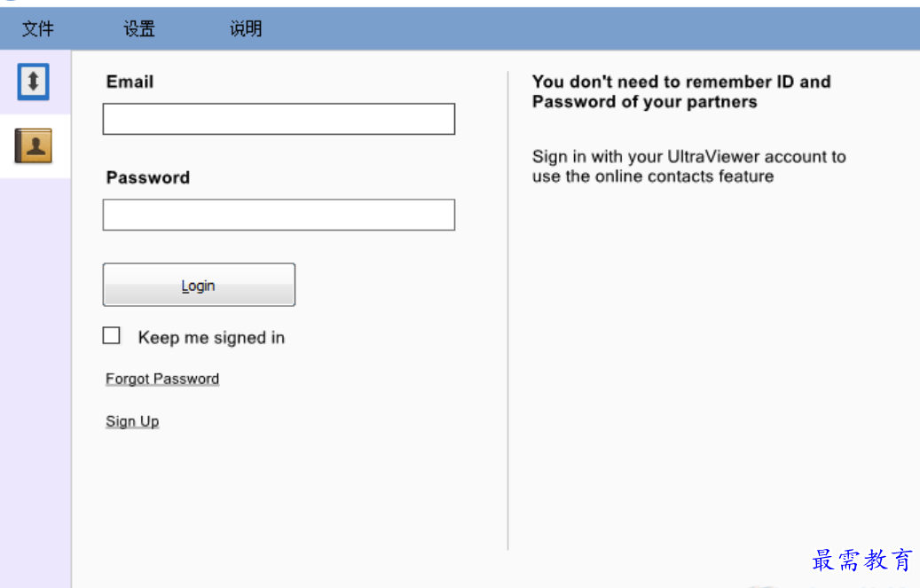Screen dimensions: 920x588
Task: Click the Password field label
Action: [148, 177]
